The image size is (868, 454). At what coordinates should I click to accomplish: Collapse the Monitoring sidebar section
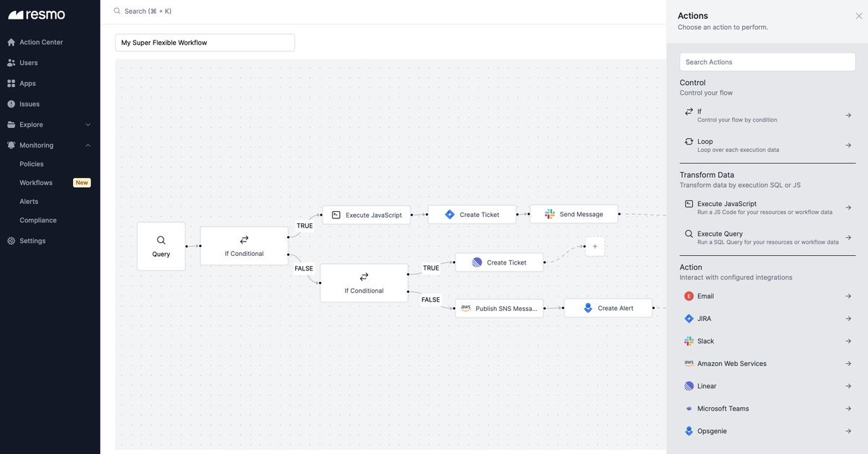(x=88, y=145)
